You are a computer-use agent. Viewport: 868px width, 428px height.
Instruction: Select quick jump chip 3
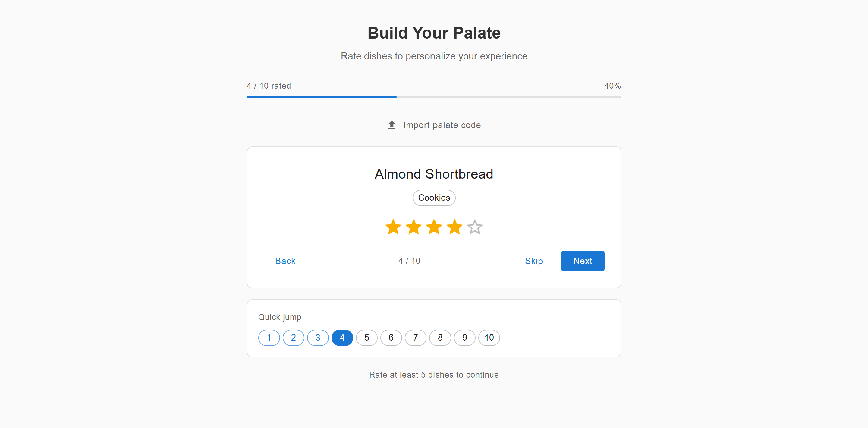(x=318, y=338)
